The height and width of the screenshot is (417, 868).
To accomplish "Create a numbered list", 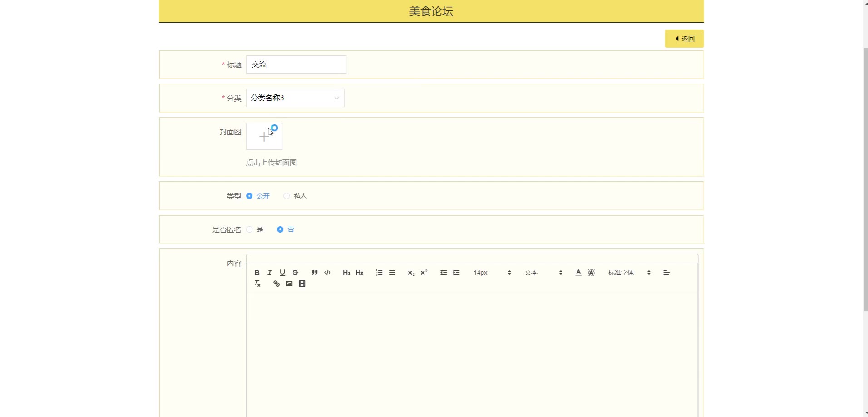I will point(379,273).
